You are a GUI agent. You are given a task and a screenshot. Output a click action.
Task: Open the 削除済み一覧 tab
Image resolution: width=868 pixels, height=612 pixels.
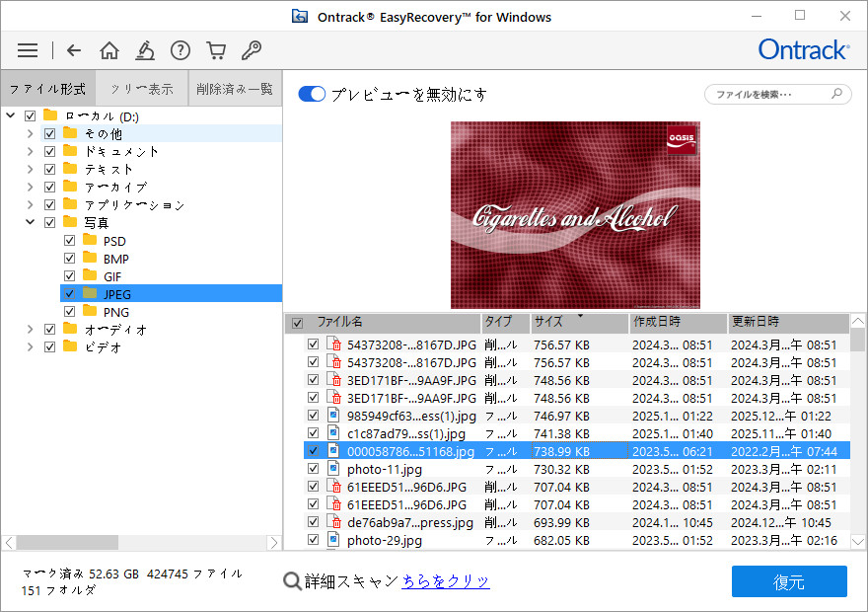click(235, 88)
